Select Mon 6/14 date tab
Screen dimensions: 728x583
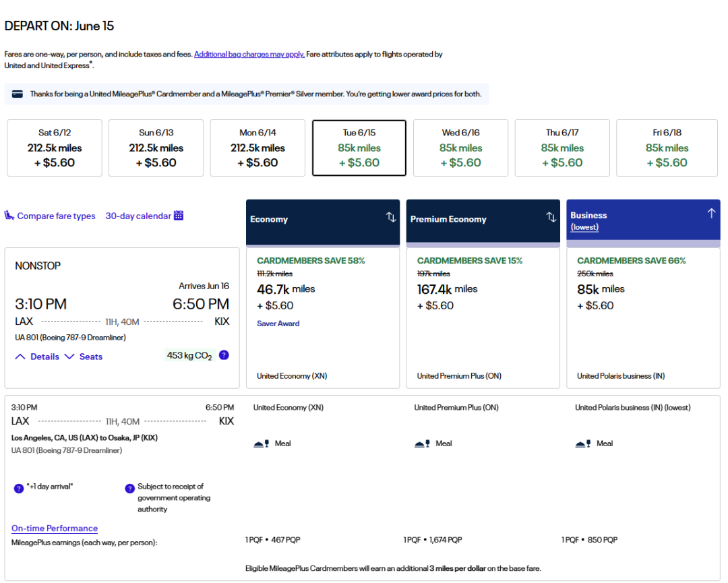click(x=257, y=148)
